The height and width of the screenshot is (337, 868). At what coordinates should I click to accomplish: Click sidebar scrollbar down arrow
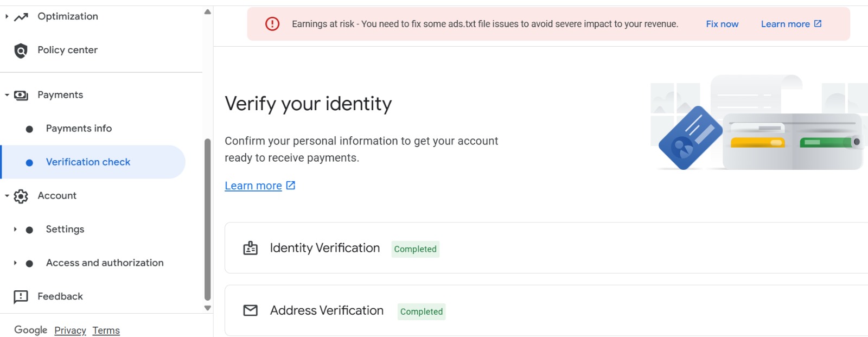point(207,308)
